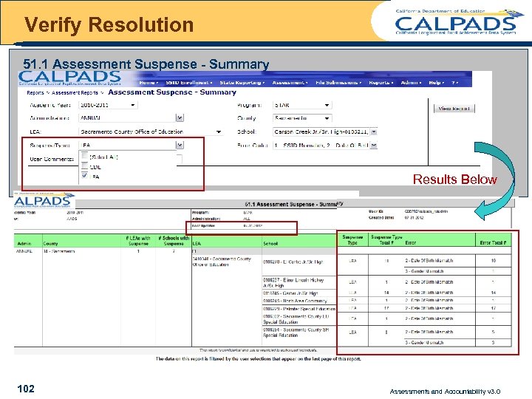Select the Sacramento County SH Special Education row
The height and width of the screenshot is (399, 532).
tap(296, 332)
